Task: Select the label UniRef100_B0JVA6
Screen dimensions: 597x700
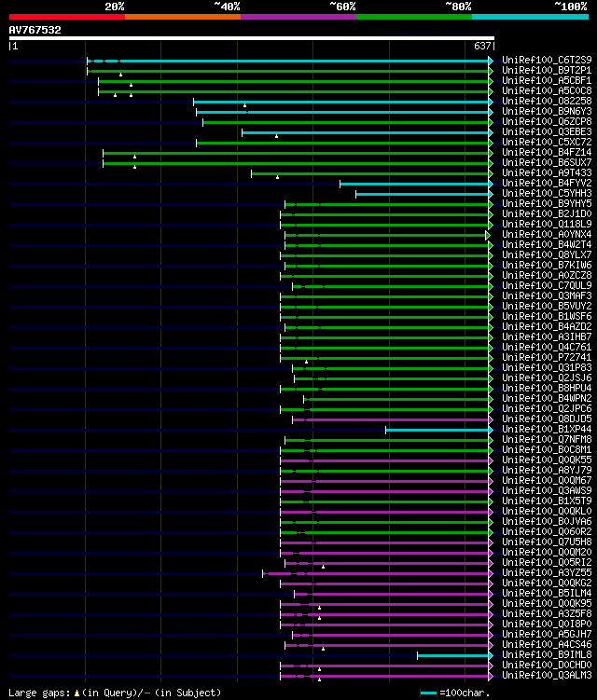Action: tap(547, 522)
